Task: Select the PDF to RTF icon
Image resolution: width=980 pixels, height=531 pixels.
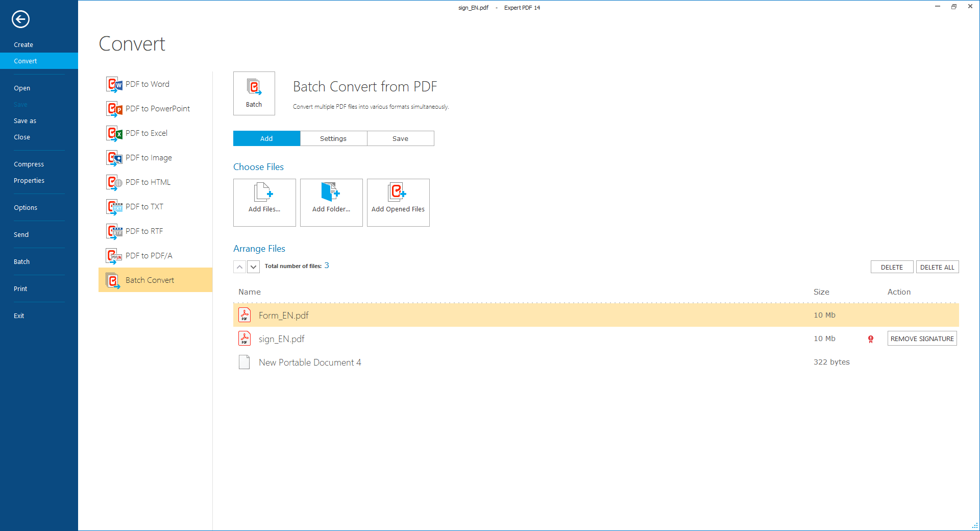Action: [x=114, y=231]
